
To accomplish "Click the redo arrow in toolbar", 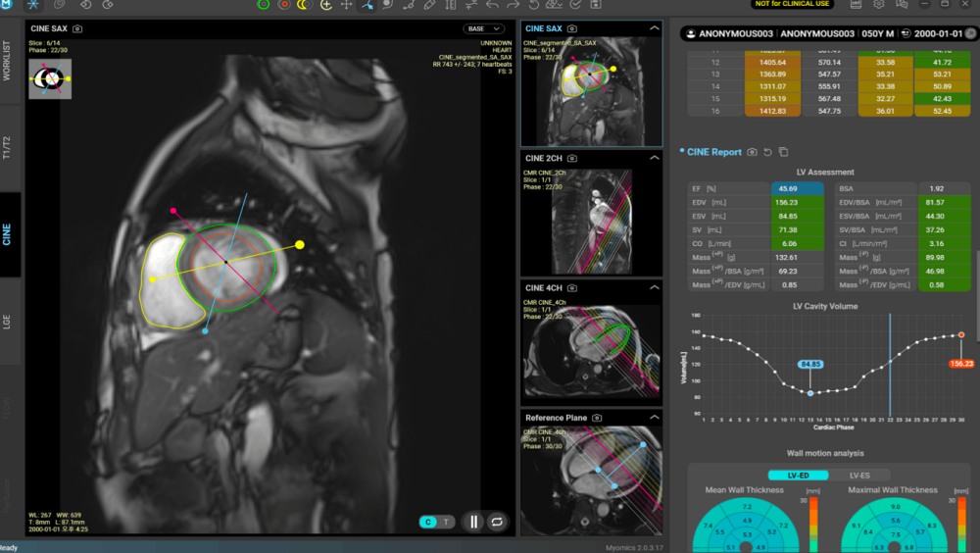I will (513, 4).
